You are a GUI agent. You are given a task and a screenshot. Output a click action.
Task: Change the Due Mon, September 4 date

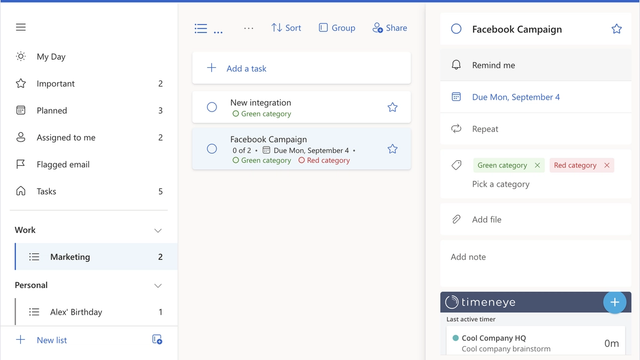click(x=536, y=97)
